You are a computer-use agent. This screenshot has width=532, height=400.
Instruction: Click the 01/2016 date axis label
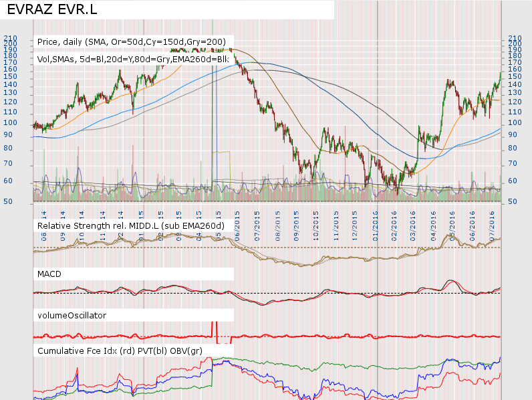coord(375,226)
